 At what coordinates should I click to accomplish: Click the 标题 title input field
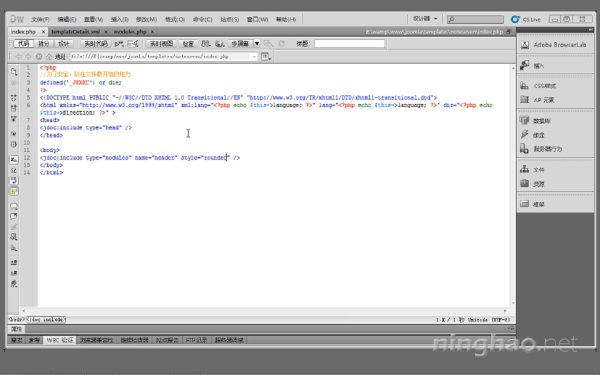pyautogui.click(x=349, y=44)
